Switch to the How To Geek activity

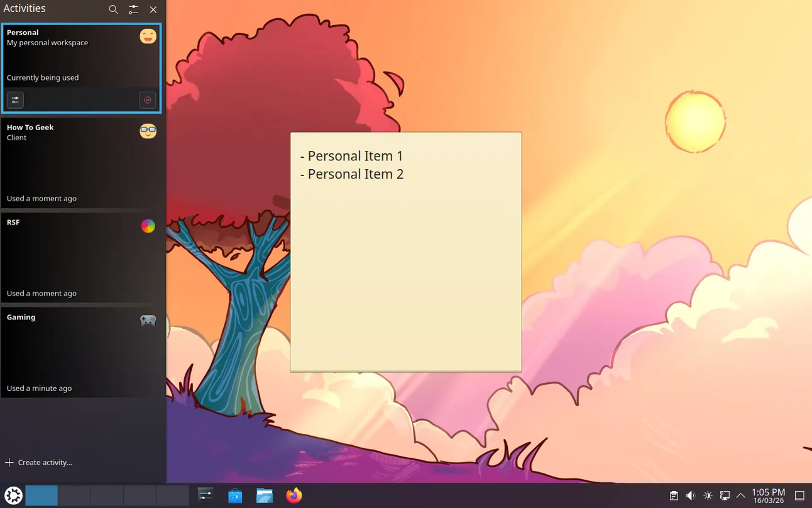pos(82,163)
